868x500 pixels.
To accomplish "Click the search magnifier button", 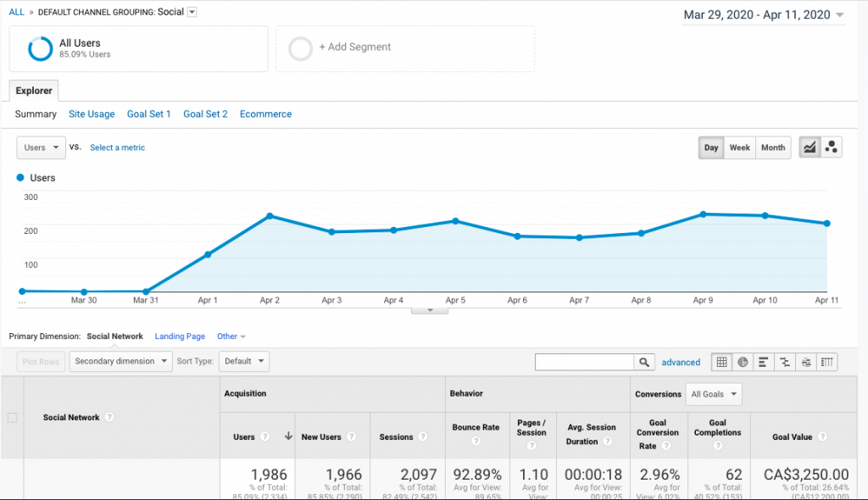I will 644,362.
